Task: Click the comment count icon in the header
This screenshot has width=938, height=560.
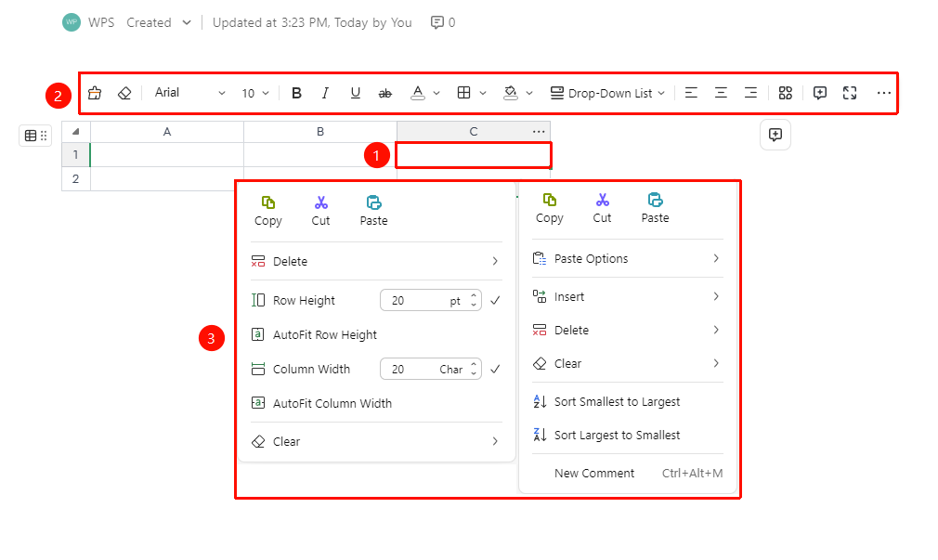Action: click(x=437, y=22)
